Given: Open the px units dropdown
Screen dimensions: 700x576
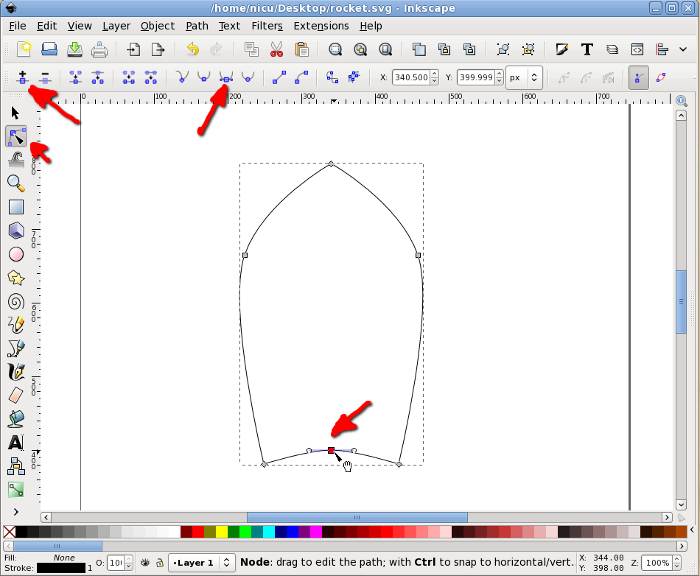Looking at the screenshot, I should coord(524,78).
